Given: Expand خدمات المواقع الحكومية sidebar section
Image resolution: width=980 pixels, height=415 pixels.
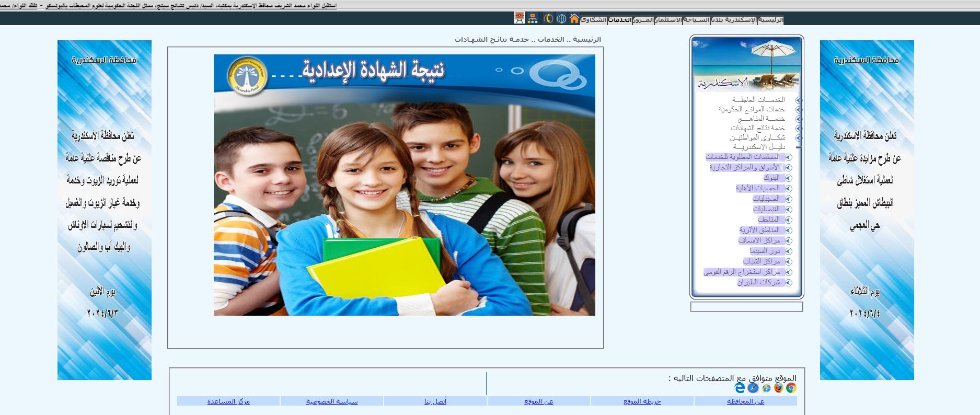Looking at the screenshot, I should (x=798, y=110).
